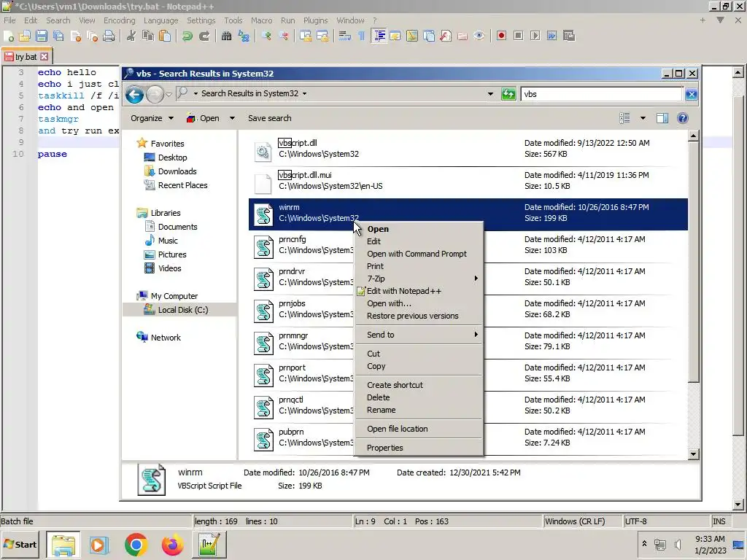This screenshot has width=747, height=560.
Task: Click the Open toolbar button in explorer
Action: (204, 118)
